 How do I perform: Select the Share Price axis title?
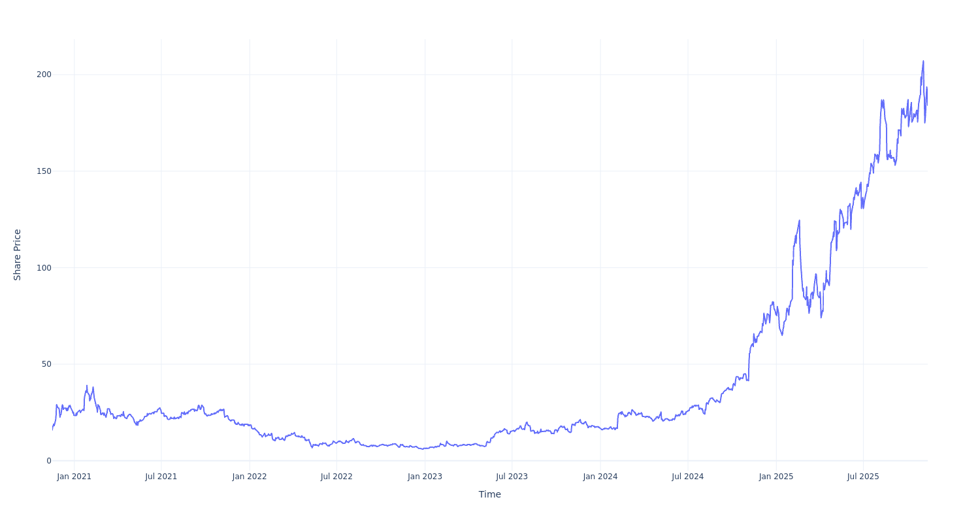click(18, 255)
